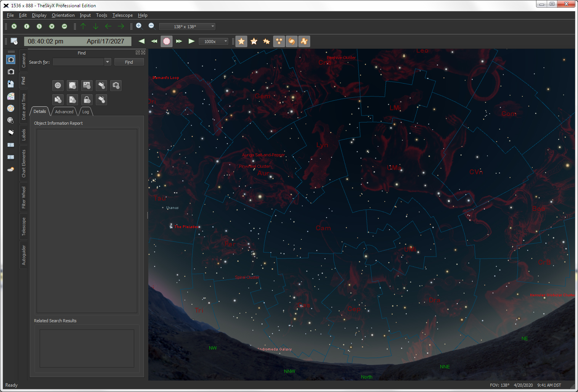This screenshot has width=578, height=392.
Task: Step time backward with double-left arrows
Action: tap(154, 41)
